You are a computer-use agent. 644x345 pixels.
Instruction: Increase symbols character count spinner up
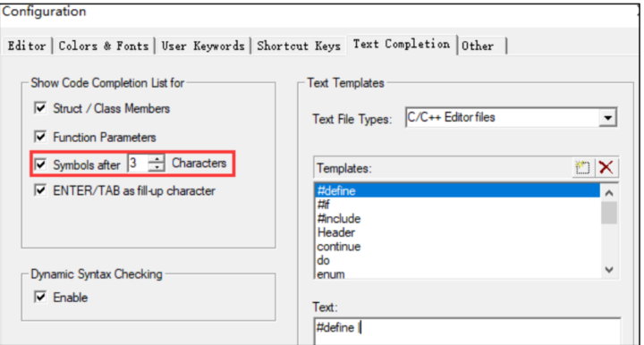click(157, 159)
